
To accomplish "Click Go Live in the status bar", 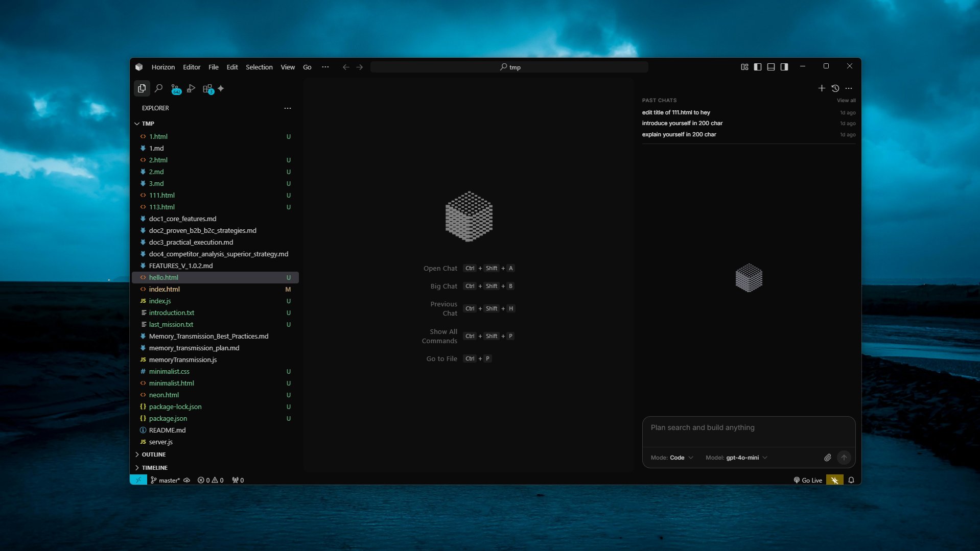I will (807, 480).
